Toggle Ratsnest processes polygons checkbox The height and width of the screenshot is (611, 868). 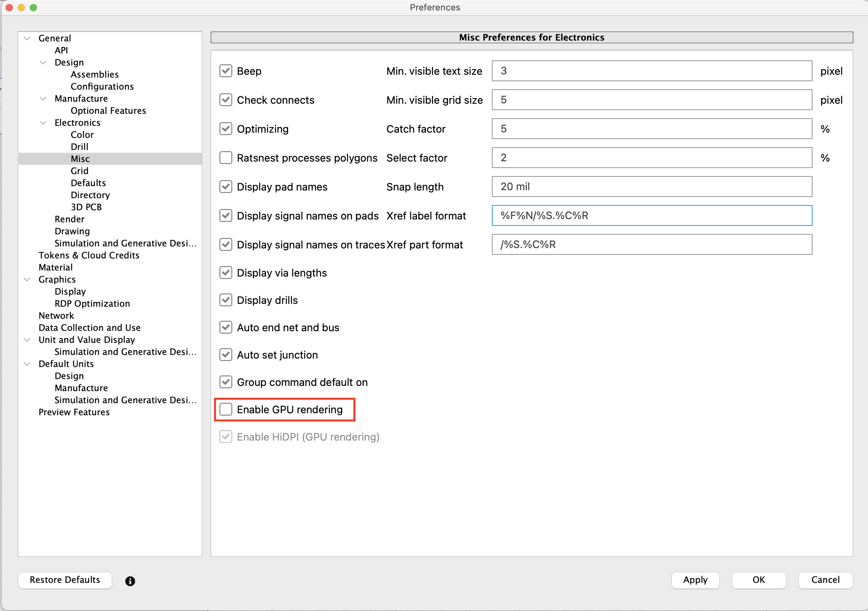click(226, 158)
